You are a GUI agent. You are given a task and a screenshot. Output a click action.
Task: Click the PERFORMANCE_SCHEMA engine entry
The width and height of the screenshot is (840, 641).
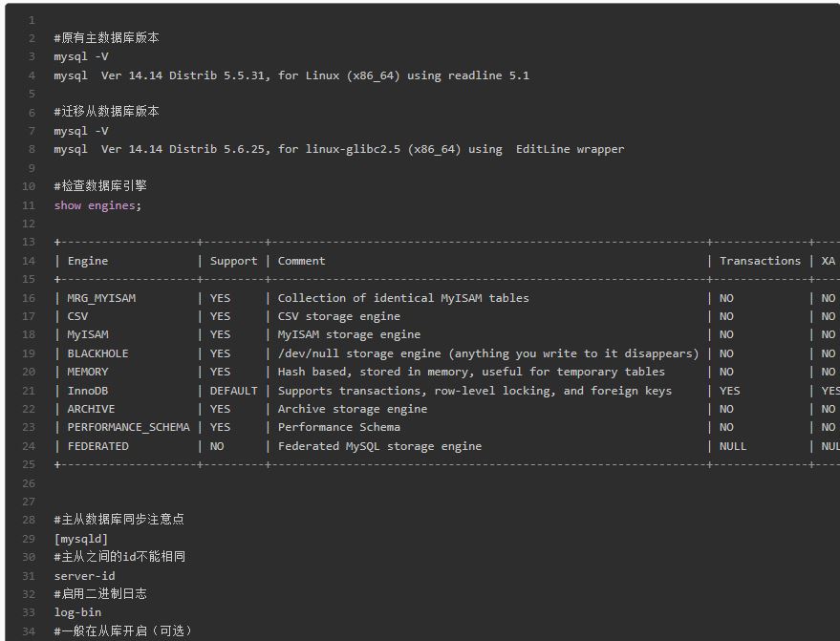pyautogui.click(x=128, y=427)
